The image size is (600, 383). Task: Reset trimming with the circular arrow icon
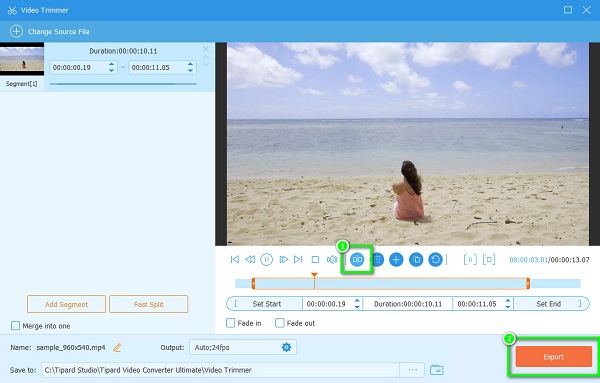tap(435, 260)
